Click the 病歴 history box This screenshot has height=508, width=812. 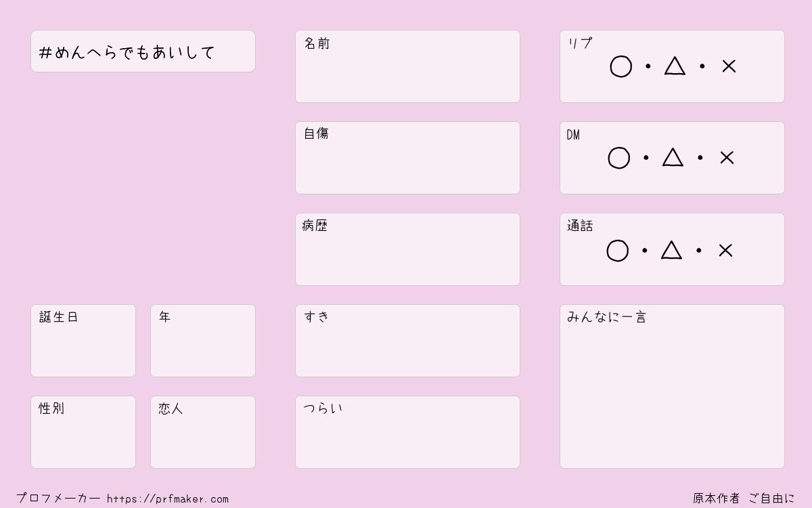coord(407,249)
